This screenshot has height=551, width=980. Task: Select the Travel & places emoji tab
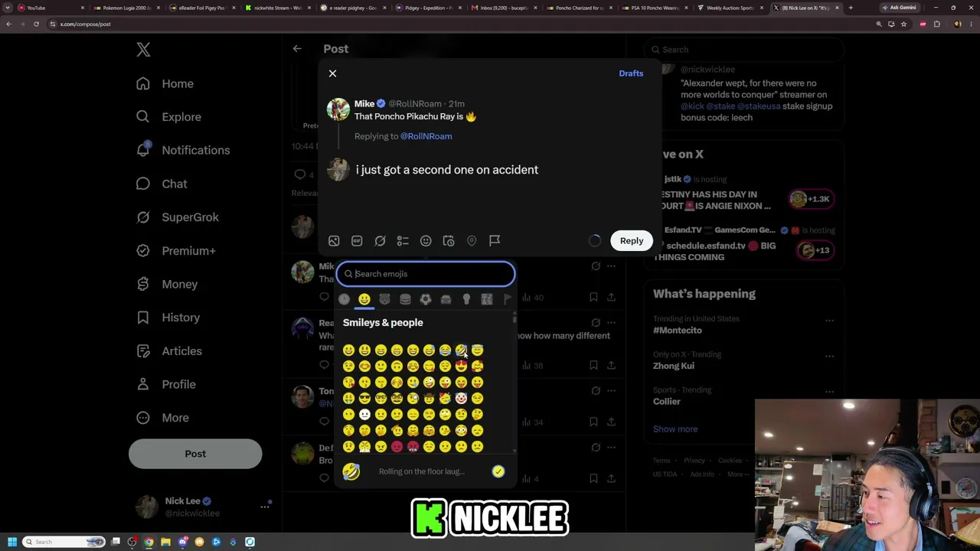pos(446,299)
